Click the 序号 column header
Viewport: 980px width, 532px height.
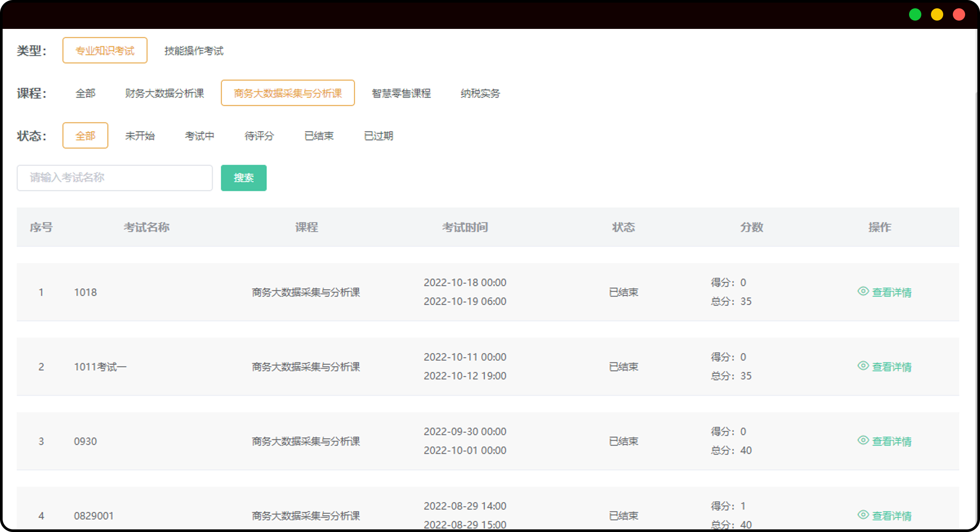coord(41,227)
